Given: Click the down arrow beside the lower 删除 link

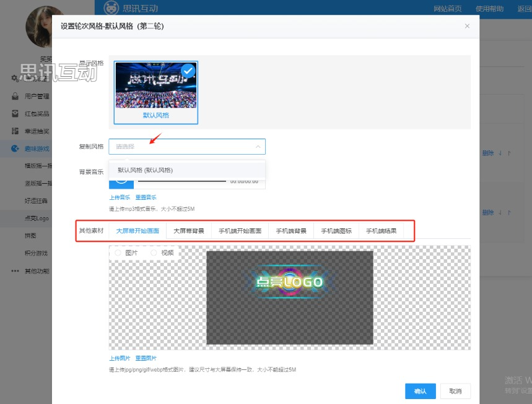Looking at the screenshot, I should pos(500,212).
